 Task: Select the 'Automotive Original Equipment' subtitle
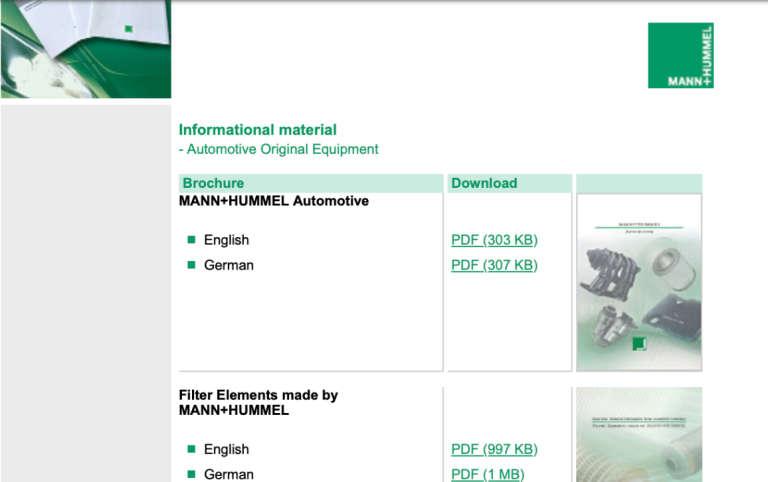[x=283, y=149]
